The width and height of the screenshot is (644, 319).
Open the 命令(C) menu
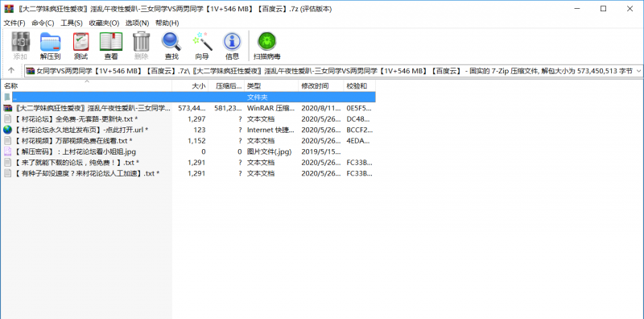[43, 23]
